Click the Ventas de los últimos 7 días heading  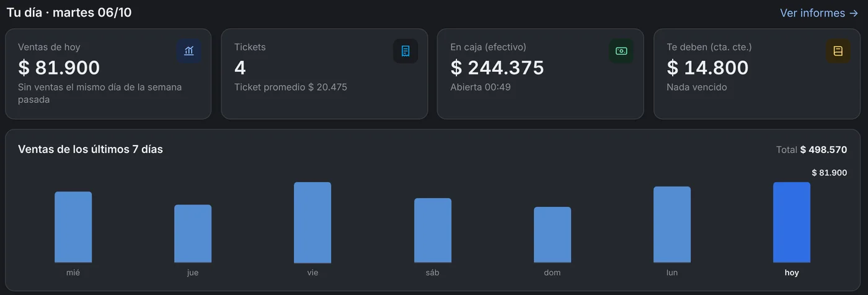pyautogui.click(x=91, y=149)
